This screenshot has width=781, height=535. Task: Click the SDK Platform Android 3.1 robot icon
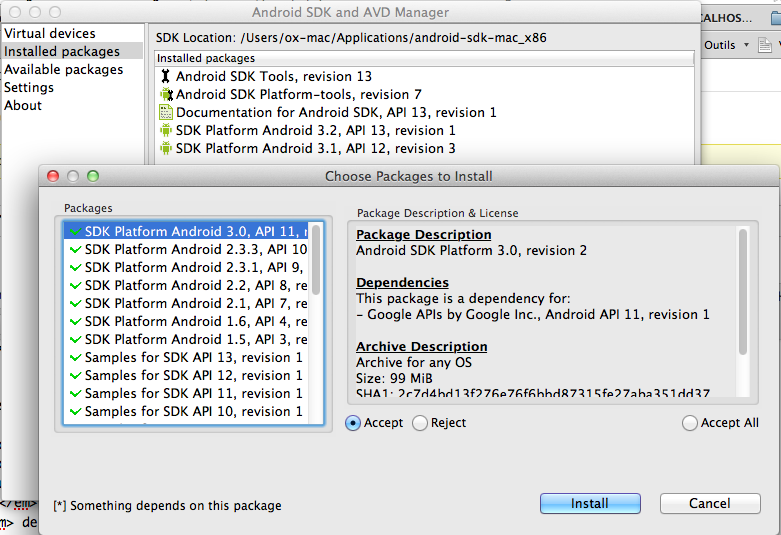click(x=166, y=148)
